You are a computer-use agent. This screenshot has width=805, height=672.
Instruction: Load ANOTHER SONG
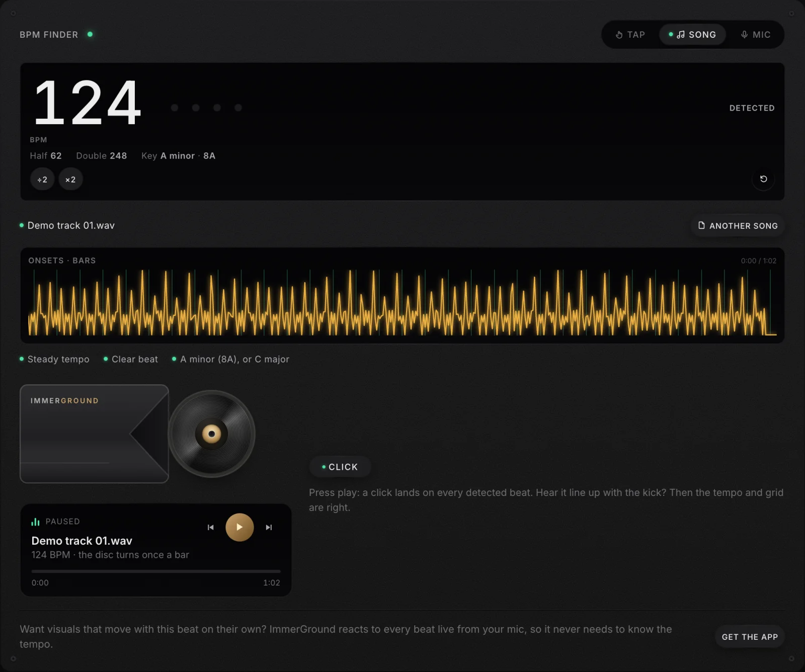coord(738,226)
